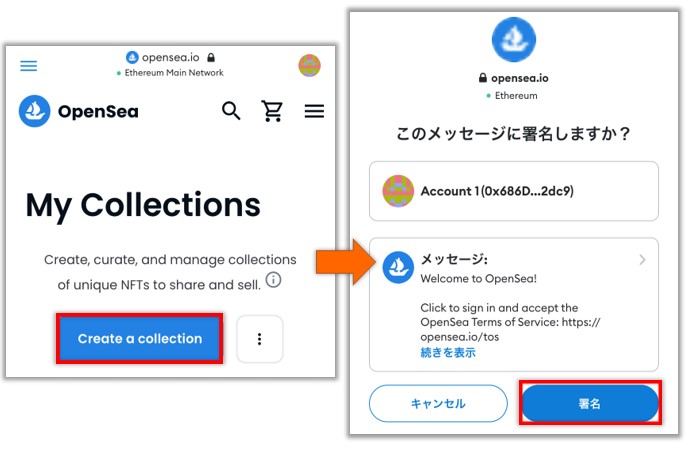
Task: Click the MetaMask account avatar icon at top right
Action: click(309, 66)
